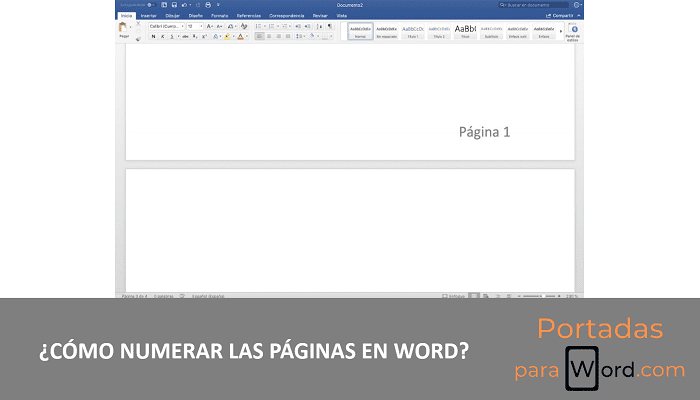Viewport: 700px width, 400px height.
Task: Decrease the paragraph indent
Action: click(298, 26)
